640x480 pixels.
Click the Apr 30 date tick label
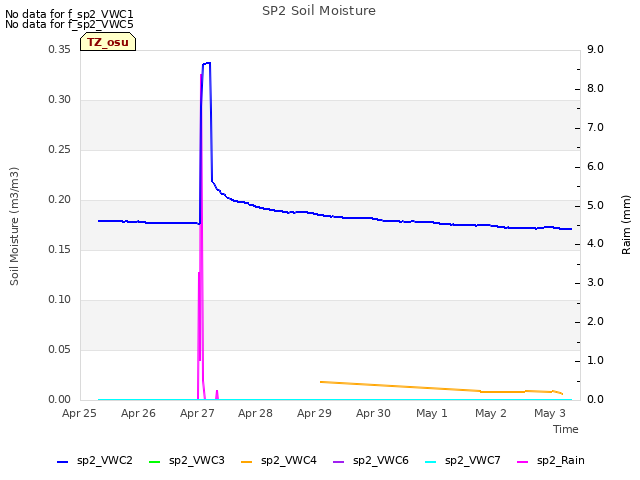point(373,413)
